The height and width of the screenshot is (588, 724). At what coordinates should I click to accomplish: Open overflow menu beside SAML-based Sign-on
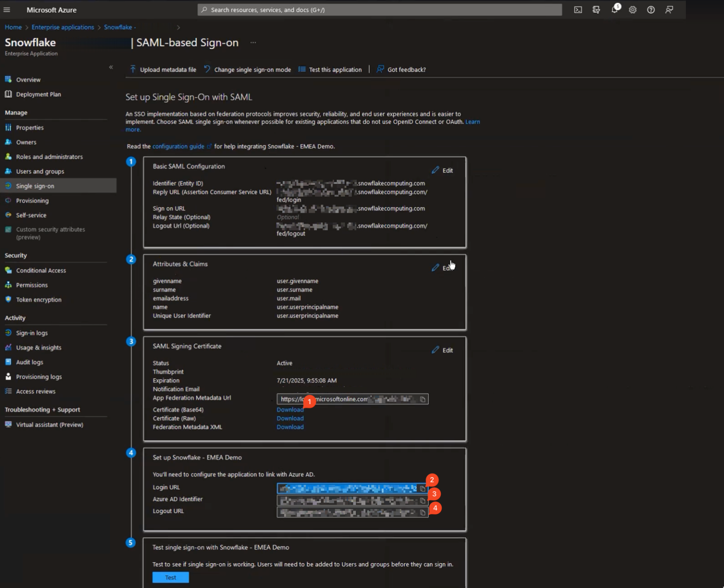[253, 42]
